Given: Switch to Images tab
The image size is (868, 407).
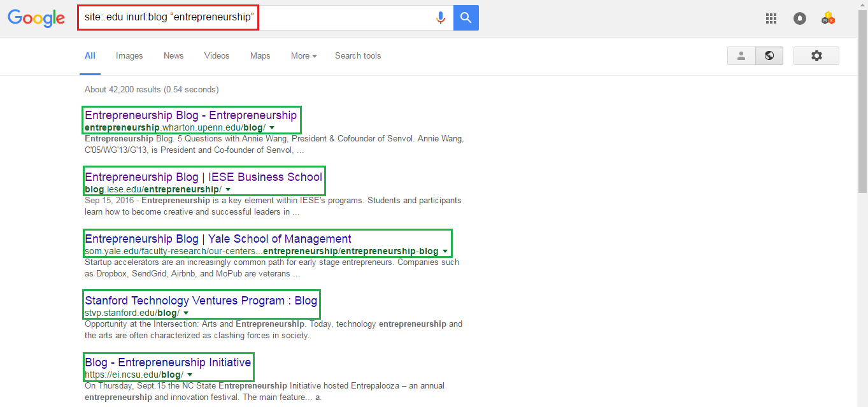Looking at the screenshot, I should point(129,55).
